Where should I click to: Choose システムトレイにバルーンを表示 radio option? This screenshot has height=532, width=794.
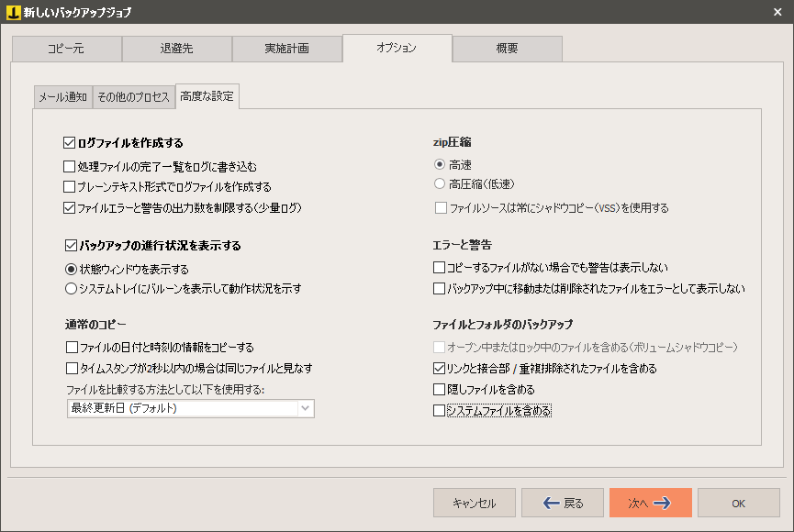[71, 289]
